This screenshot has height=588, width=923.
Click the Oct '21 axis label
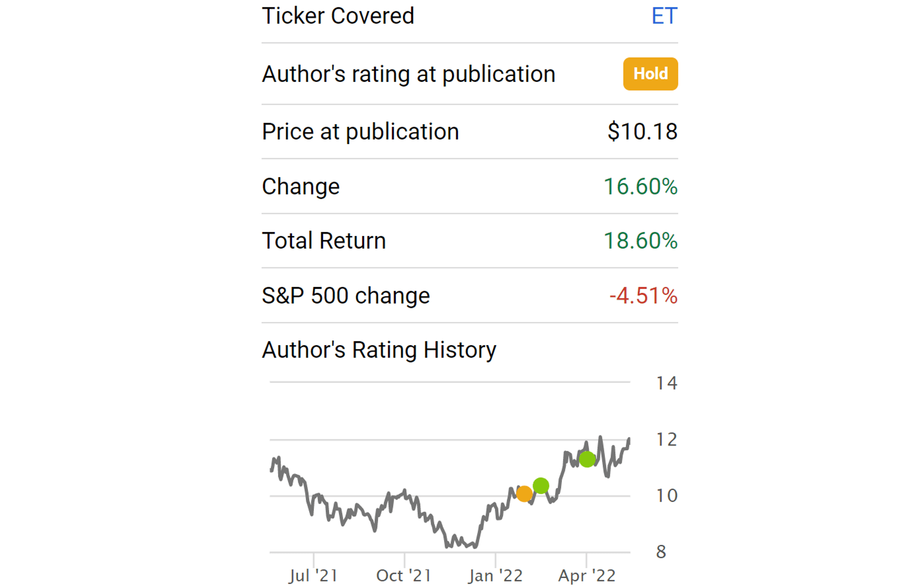point(404,575)
